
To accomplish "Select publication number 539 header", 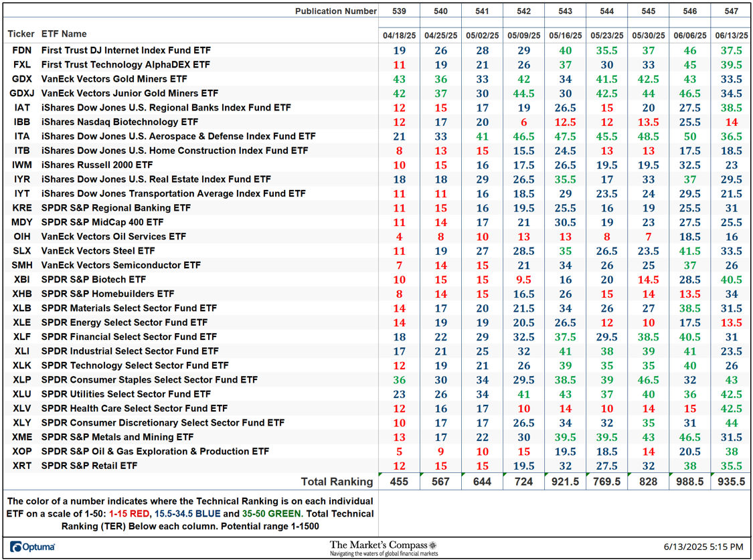I will pyautogui.click(x=400, y=11).
